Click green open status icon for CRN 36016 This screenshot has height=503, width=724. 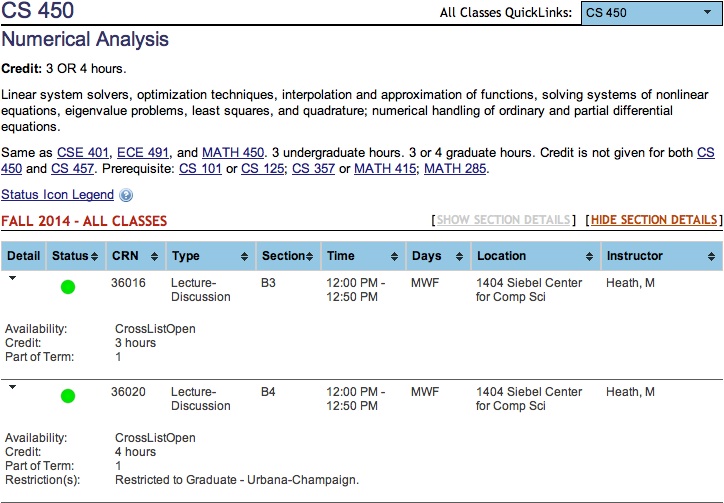pos(68,288)
